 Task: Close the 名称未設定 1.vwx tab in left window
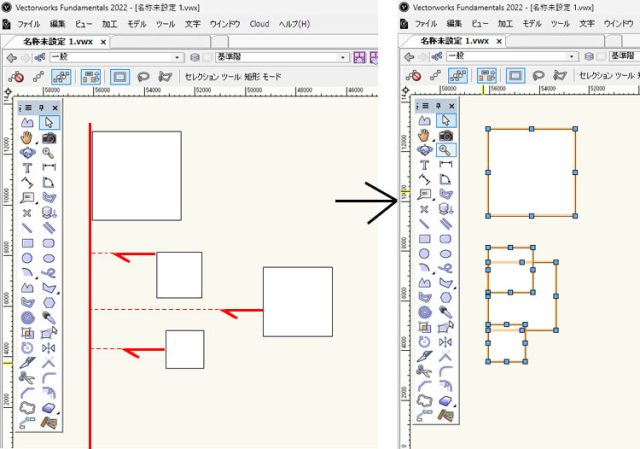103,41
